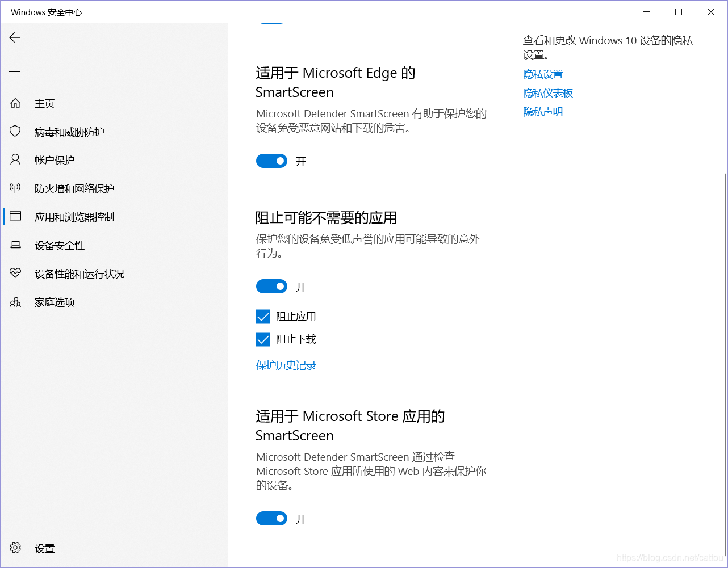This screenshot has width=728, height=568.
Task: Click the person icon for 帐户保护
Action: click(15, 160)
